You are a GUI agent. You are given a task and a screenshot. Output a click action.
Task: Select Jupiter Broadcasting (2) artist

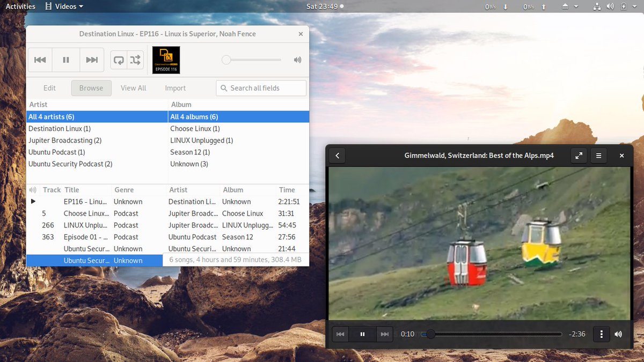(97, 141)
